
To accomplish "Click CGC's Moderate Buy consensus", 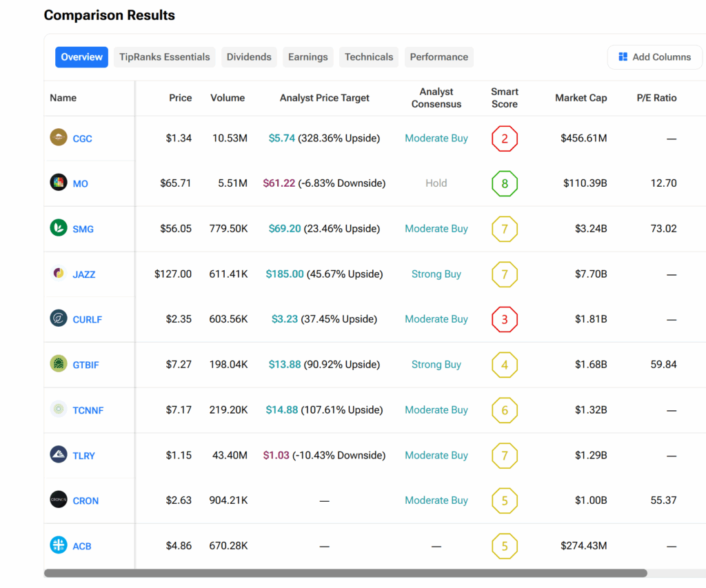I will tap(436, 139).
